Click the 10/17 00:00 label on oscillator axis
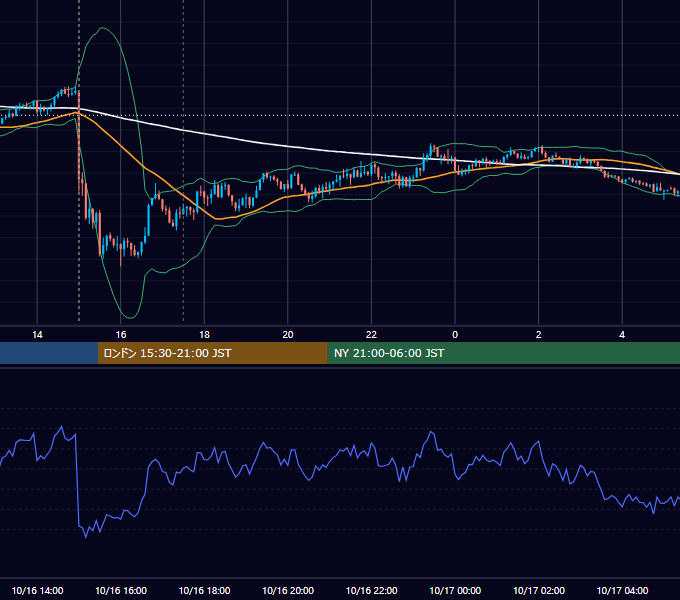The height and width of the screenshot is (600, 680). (x=455, y=590)
